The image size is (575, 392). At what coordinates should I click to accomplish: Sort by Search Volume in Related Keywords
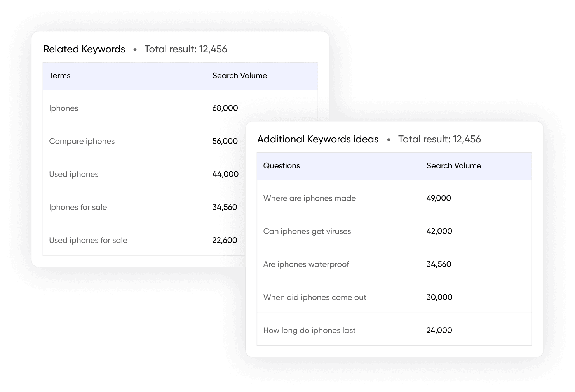tap(239, 76)
